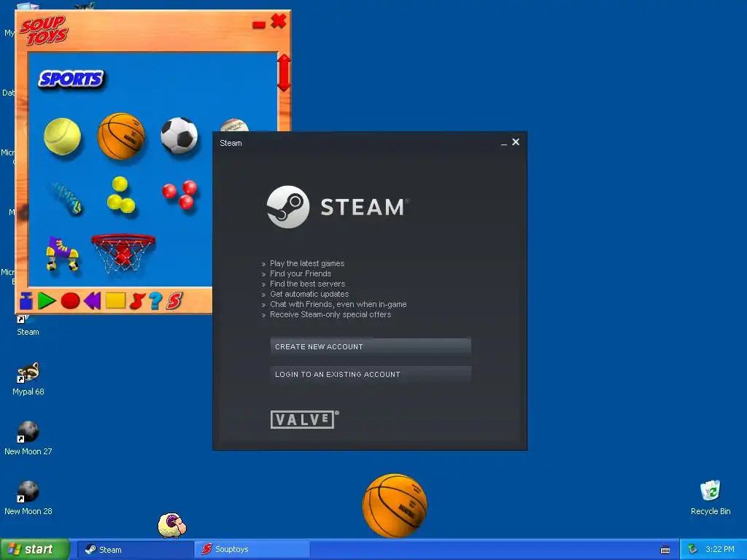This screenshot has height=560, width=747.
Task: Select the New Moon 28 desktop icon
Action: pyautogui.click(x=28, y=498)
